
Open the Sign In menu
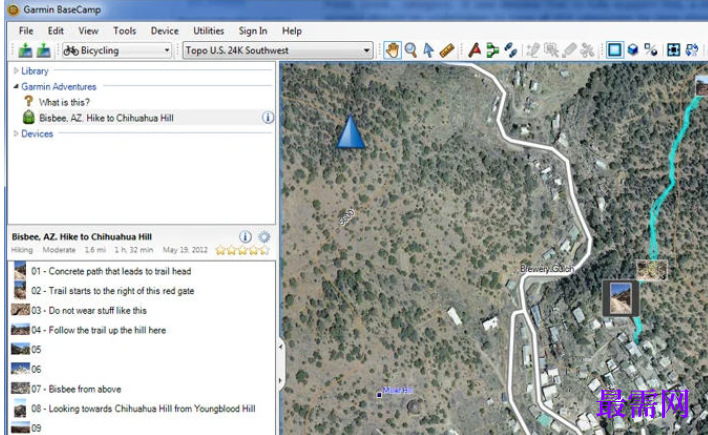tap(253, 31)
